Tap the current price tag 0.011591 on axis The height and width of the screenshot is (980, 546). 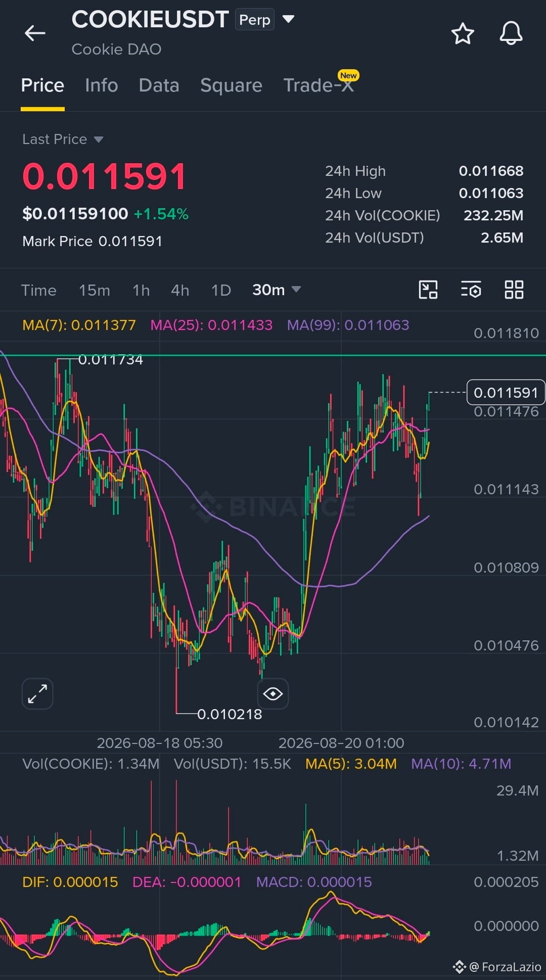[x=506, y=392]
